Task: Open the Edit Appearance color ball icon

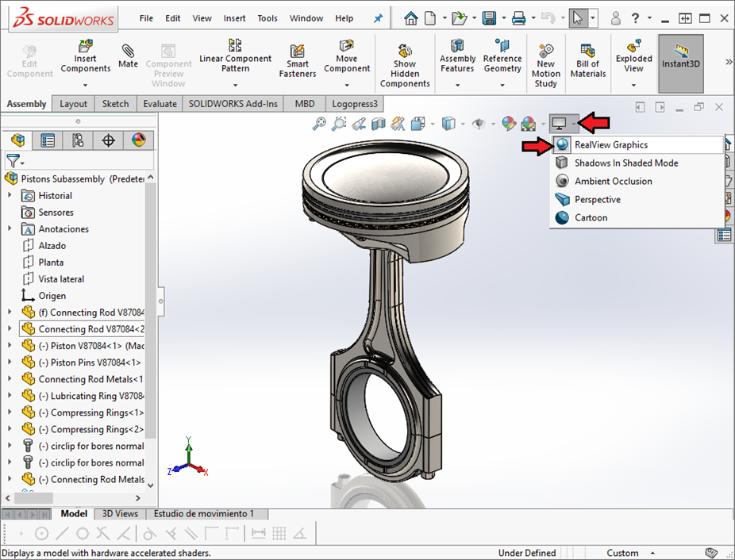Action: [509, 124]
